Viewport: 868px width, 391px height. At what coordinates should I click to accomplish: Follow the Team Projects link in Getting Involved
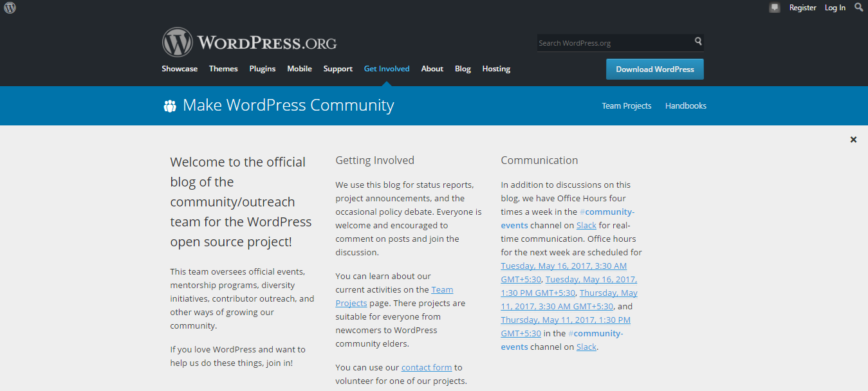click(x=394, y=296)
